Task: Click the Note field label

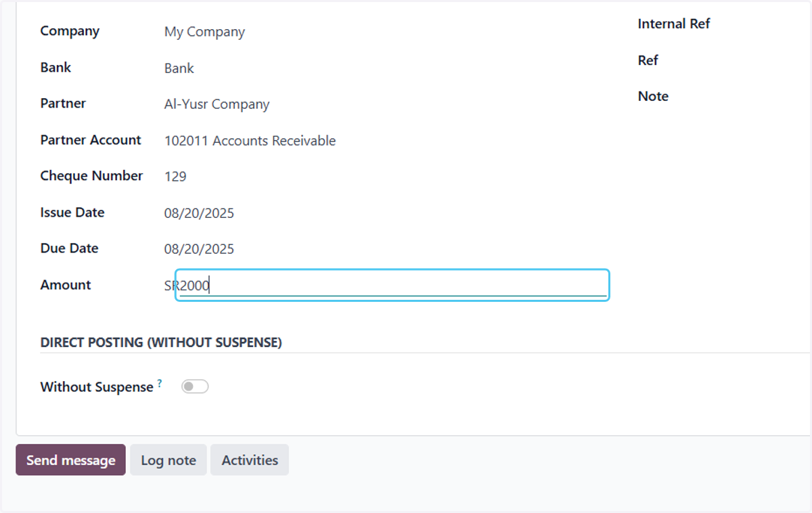Action: tap(653, 96)
